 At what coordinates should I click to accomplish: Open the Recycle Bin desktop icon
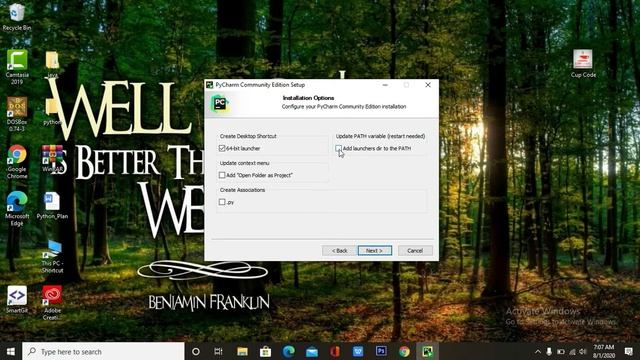16,17
